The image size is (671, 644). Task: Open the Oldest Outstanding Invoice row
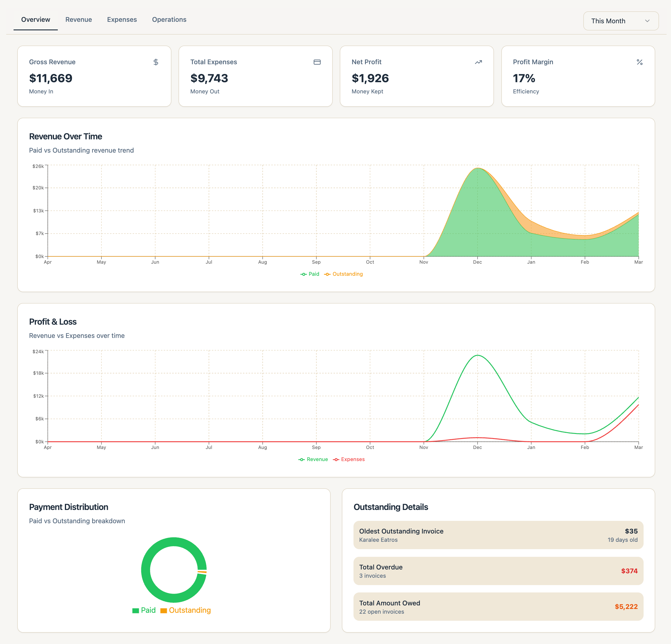(498, 535)
